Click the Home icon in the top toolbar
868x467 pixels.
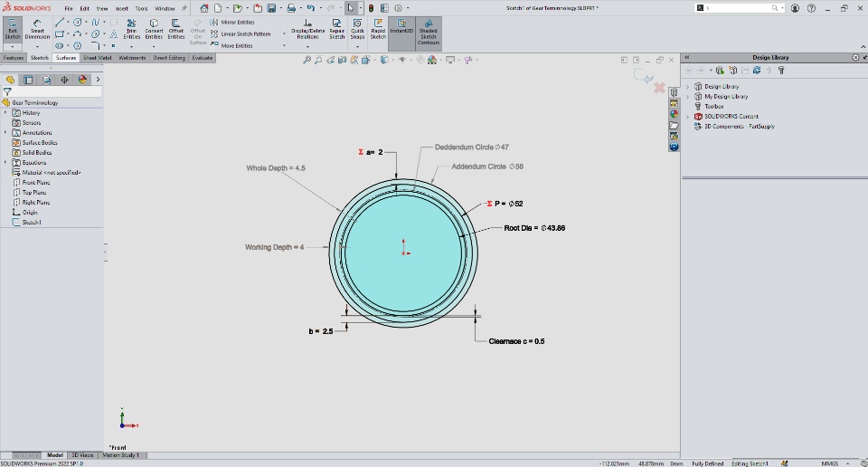coord(204,8)
